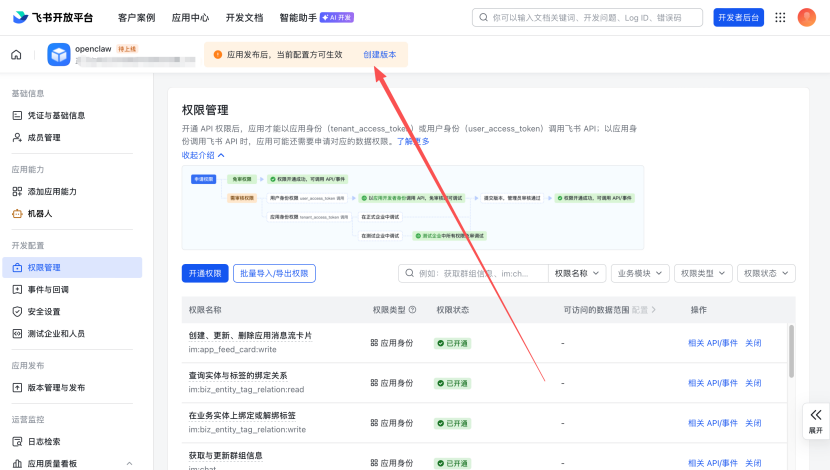
Task: Click the search magnifier in permissions filter
Action: point(409,273)
